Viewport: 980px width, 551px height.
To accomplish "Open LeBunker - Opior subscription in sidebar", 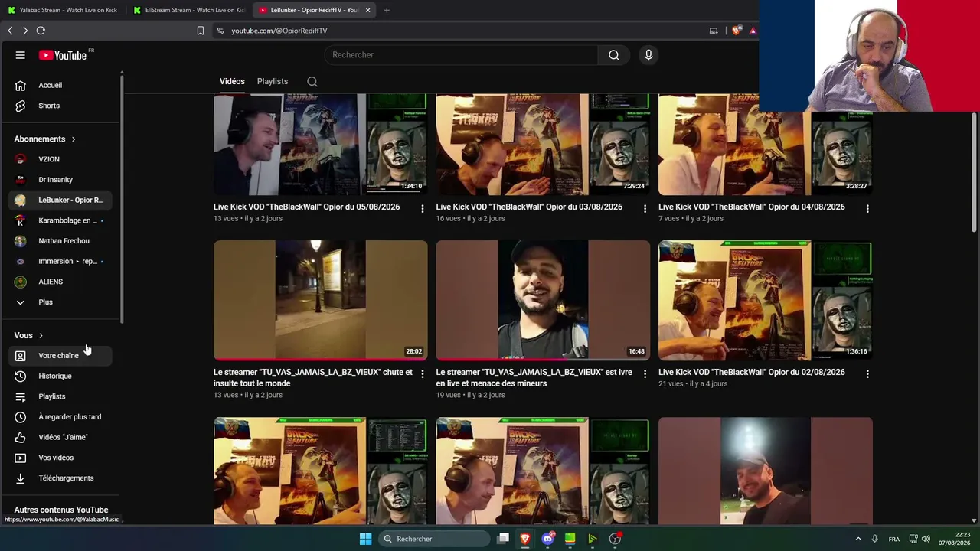I will (x=61, y=200).
